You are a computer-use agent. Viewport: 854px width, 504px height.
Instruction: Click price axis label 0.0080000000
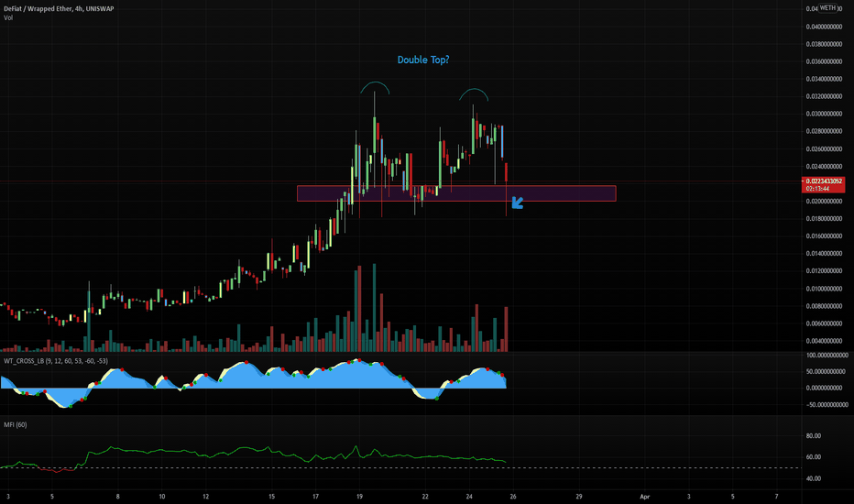(824, 306)
